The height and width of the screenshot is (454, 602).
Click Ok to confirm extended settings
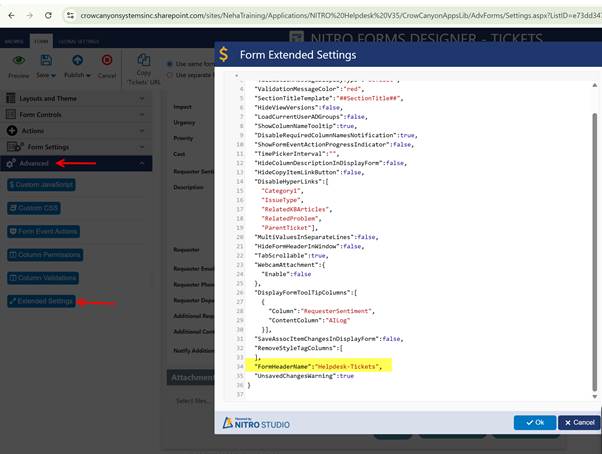tap(535, 423)
